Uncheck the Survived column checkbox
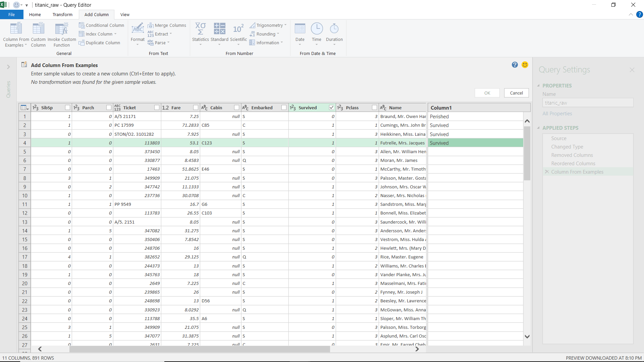Image resolution: width=644 pixels, height=362 pixels. [331, 108]
